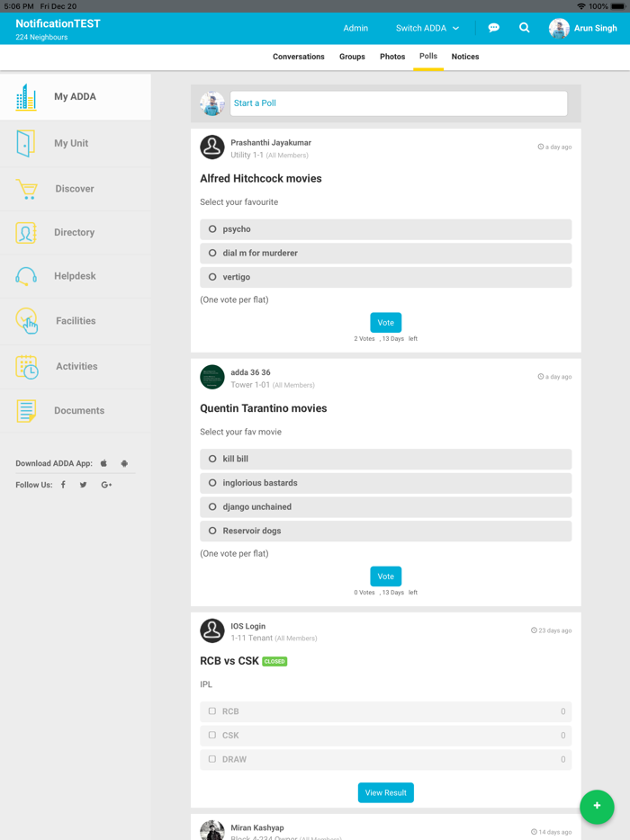This screenshot has width=630, height=840.
Task: Select vertigo radio option
Action: tap(213, 278)
